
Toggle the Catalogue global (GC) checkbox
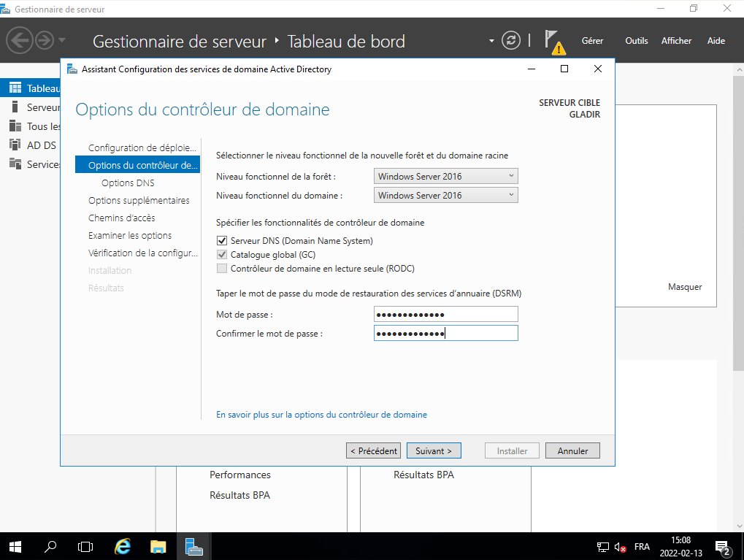(x=222, y=255)
